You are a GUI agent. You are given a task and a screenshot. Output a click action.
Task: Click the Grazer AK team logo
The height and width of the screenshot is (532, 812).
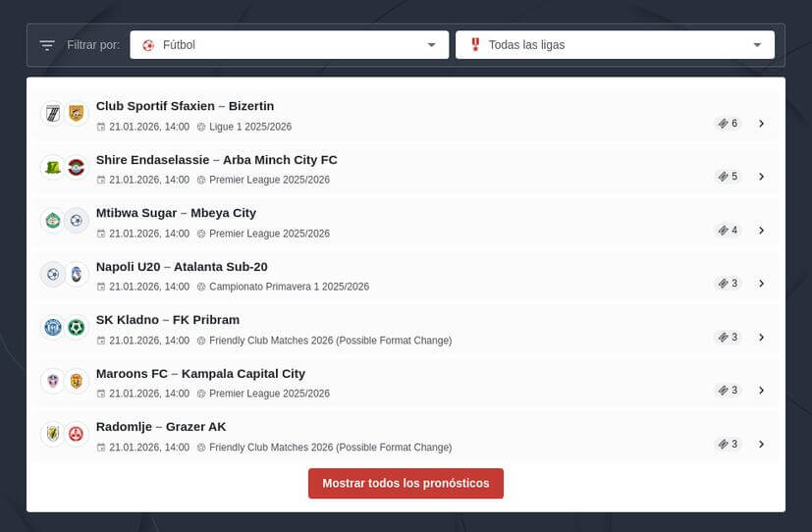tap(77, 434)
